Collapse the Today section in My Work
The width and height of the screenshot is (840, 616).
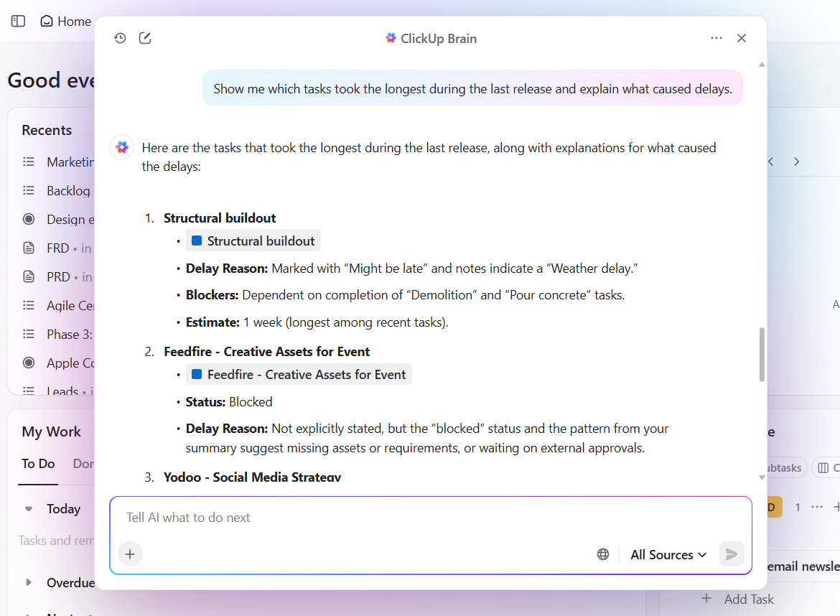click(x=29, y=508)
